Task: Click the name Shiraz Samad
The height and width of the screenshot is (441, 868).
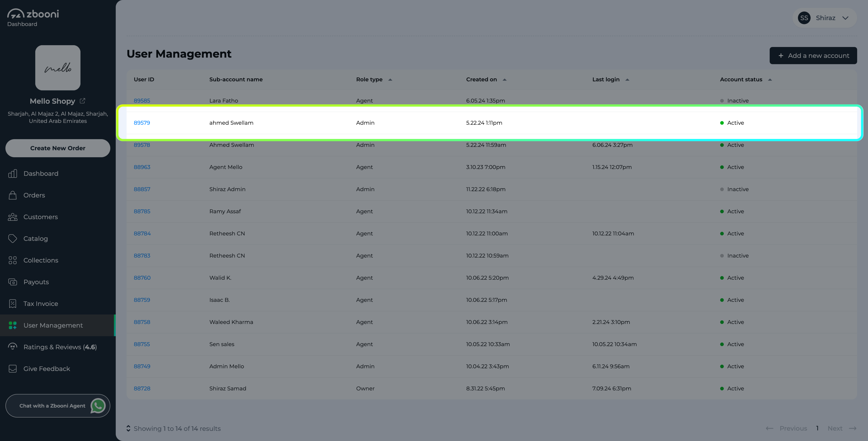Action: tap(228, 388)
